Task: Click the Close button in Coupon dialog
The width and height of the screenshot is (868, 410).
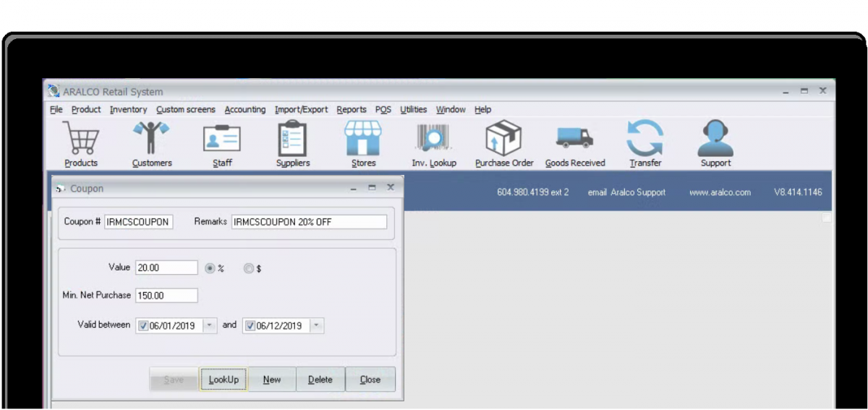Action: [x=370, y=380]
